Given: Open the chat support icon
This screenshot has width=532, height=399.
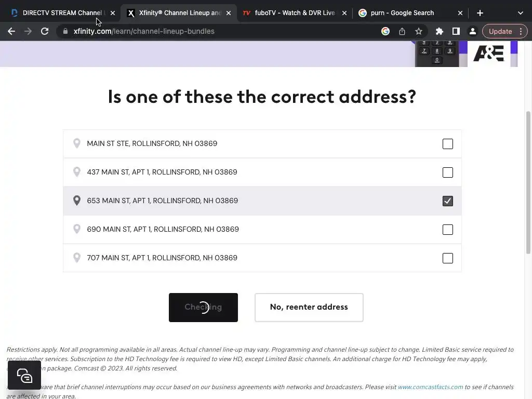Looking at the screenshot, I should [24, 375].
